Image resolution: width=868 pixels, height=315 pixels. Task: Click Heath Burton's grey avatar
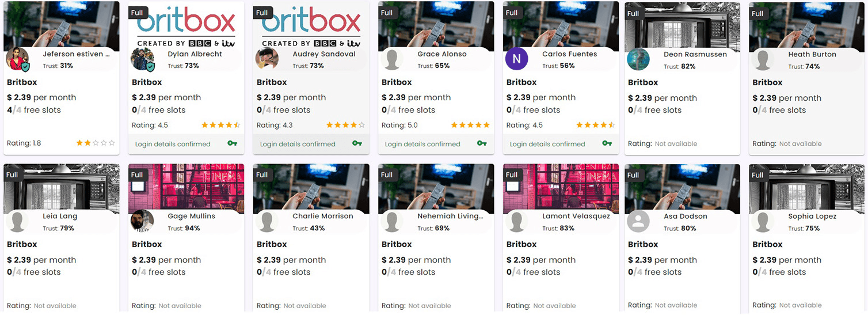[x=763, y=60]
